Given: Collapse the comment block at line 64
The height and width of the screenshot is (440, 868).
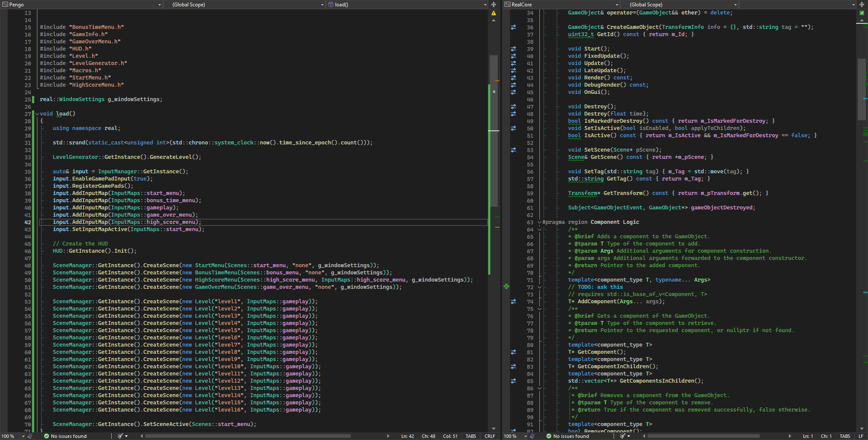Looking at the screenshot, I should (539, 229).
